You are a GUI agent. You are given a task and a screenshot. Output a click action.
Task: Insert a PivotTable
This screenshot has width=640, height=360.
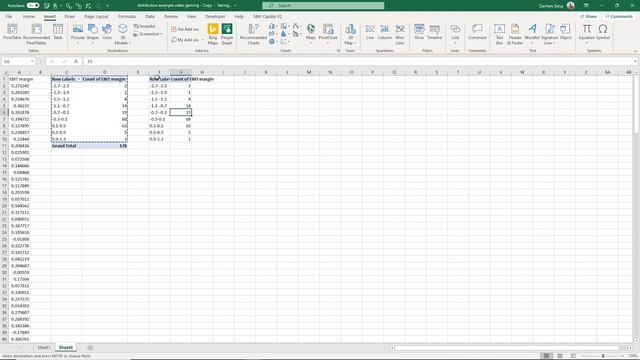point(12,33)
